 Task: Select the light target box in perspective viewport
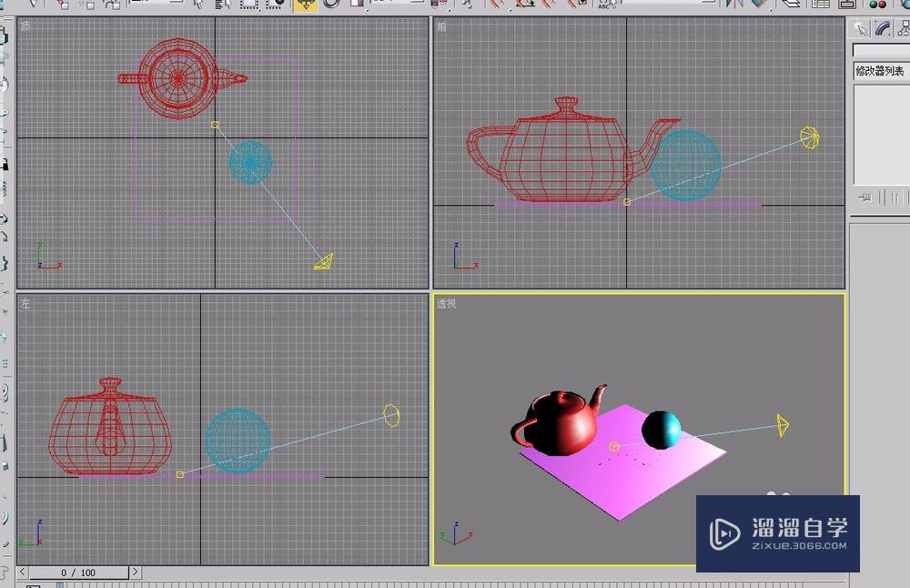pos(614,446)
